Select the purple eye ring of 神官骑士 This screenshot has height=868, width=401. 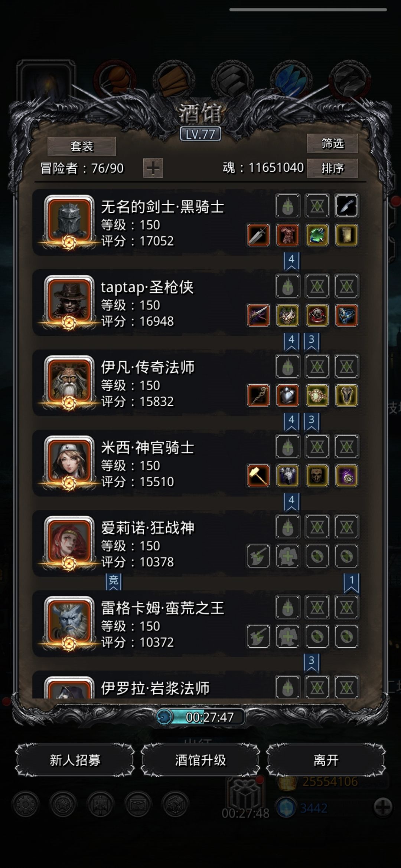pos(346,476)
